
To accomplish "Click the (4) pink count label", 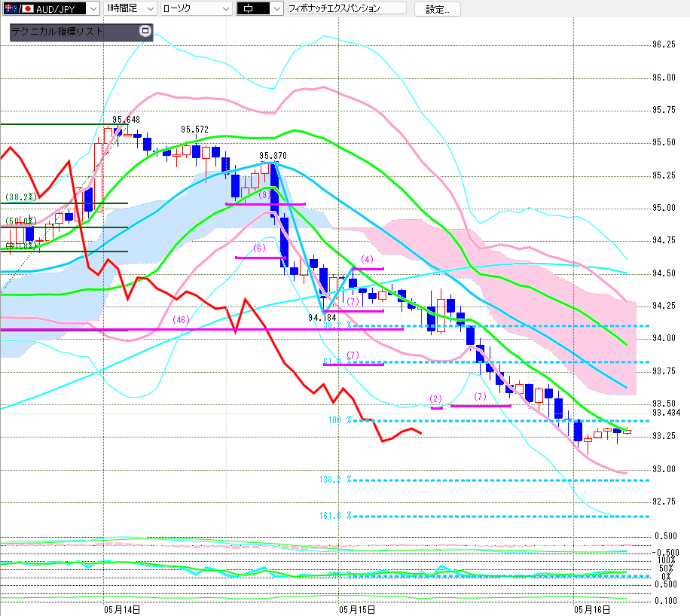I will coord(367,260).
